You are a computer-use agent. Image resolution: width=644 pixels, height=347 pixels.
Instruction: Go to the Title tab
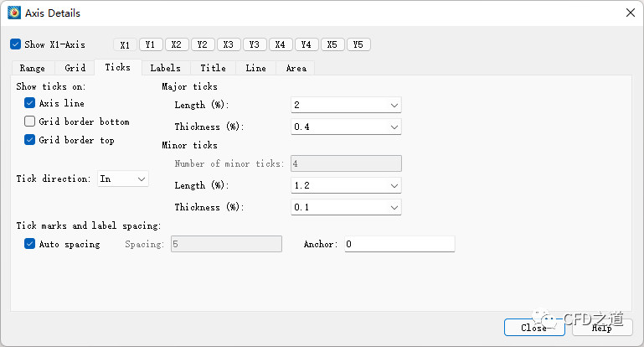pyautogui.click(x=213, y=68)
